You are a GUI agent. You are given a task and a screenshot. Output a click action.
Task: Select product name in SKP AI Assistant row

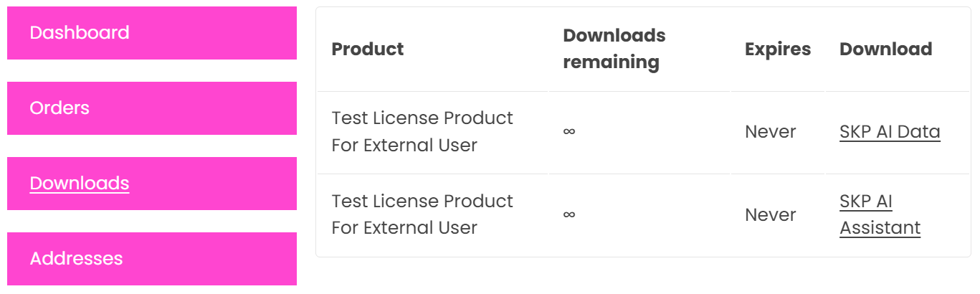pos(422,214)
